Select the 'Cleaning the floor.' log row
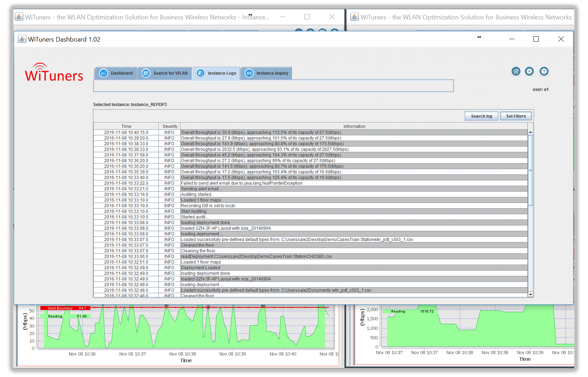 [x=311, y=251]
